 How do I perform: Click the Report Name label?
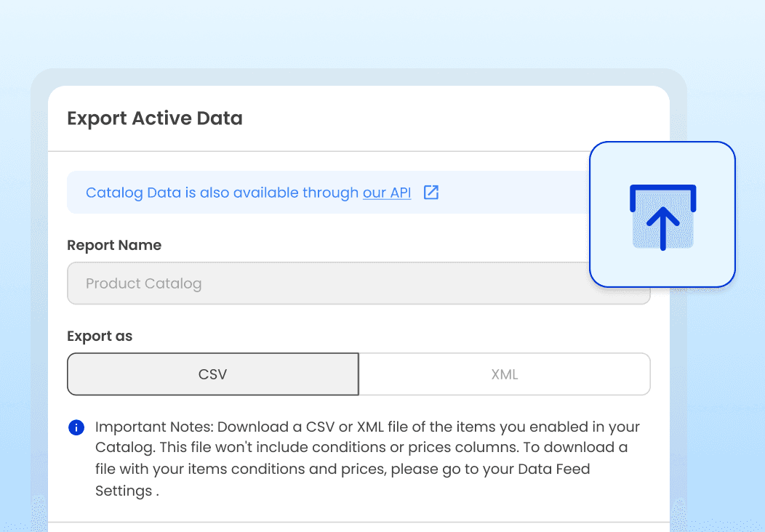click(114, 246)
